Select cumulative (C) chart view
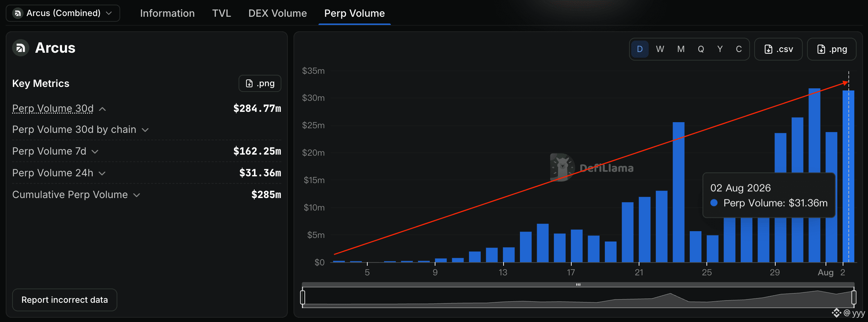 pyautogui.click(x=739, y=49)
